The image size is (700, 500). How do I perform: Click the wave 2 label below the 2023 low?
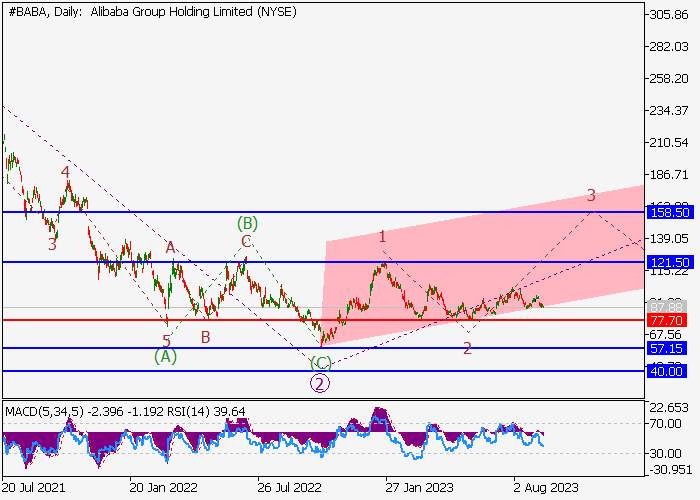467,348
